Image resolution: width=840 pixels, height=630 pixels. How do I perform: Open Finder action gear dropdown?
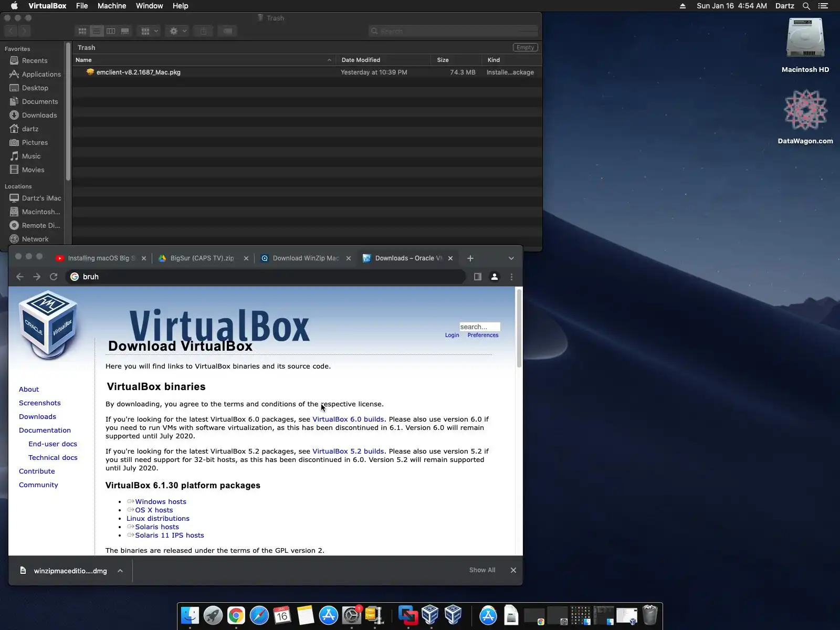pos(177,31)
